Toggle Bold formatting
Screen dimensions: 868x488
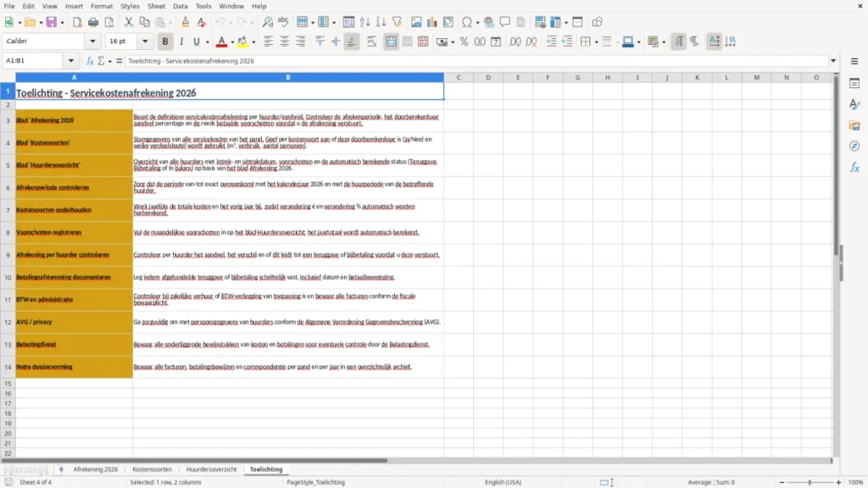coord(165,42)
